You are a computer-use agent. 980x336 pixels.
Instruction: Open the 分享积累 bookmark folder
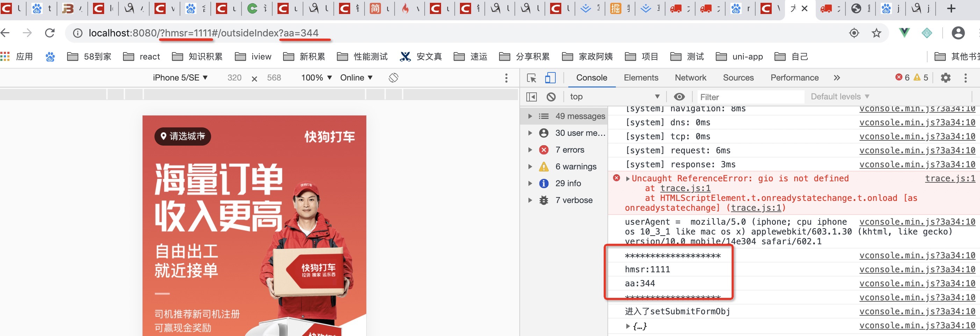(x=524, y=57)
